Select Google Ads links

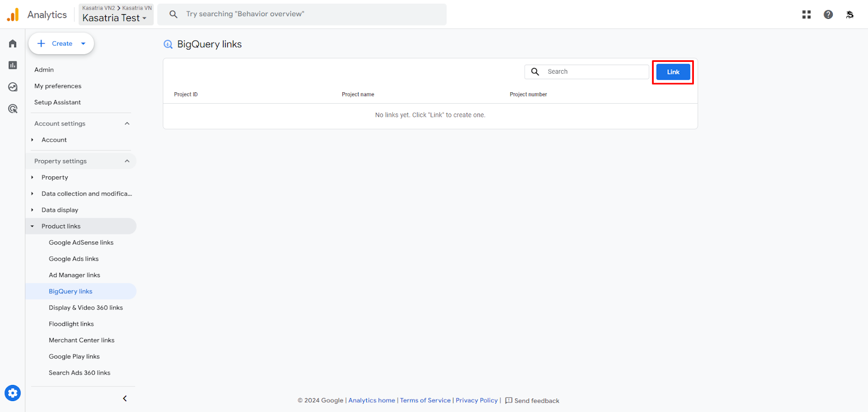74,259
